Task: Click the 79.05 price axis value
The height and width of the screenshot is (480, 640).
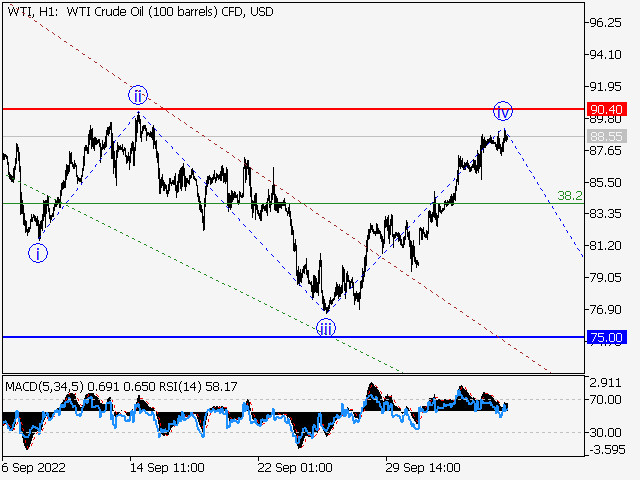Action: 606,278
